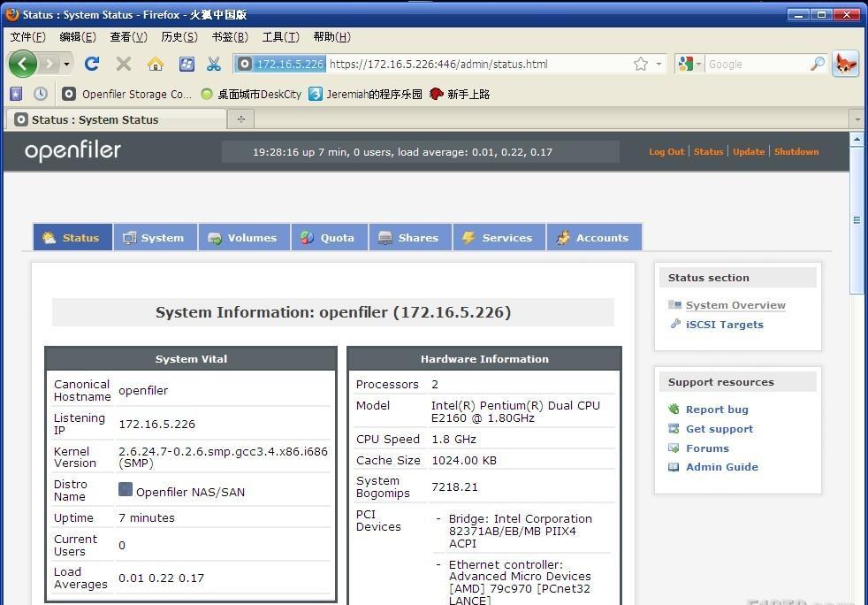Click the scissors toolbar icon

tap(213, 65)
